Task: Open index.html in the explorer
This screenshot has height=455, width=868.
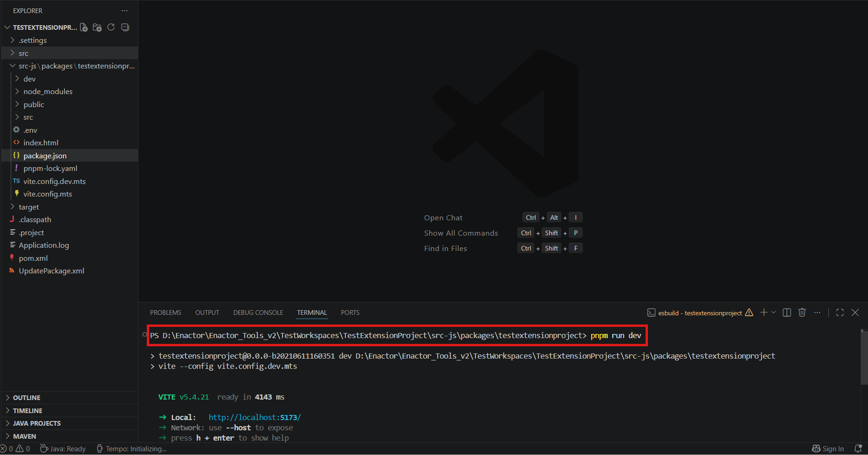Action: tap(70, 143)
